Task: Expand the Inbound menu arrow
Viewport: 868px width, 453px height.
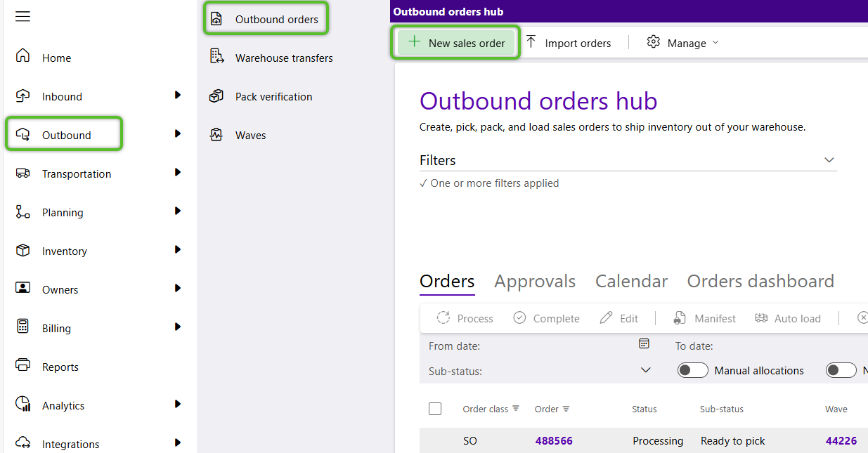Action: click(x=178, y=95)
